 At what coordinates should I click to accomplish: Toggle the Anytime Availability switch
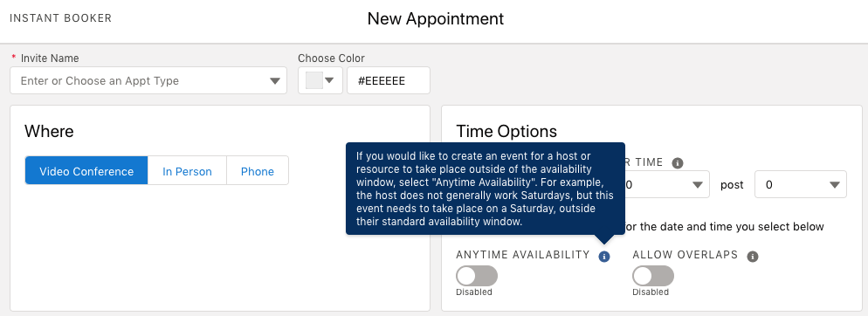click(x=477, y=276)
